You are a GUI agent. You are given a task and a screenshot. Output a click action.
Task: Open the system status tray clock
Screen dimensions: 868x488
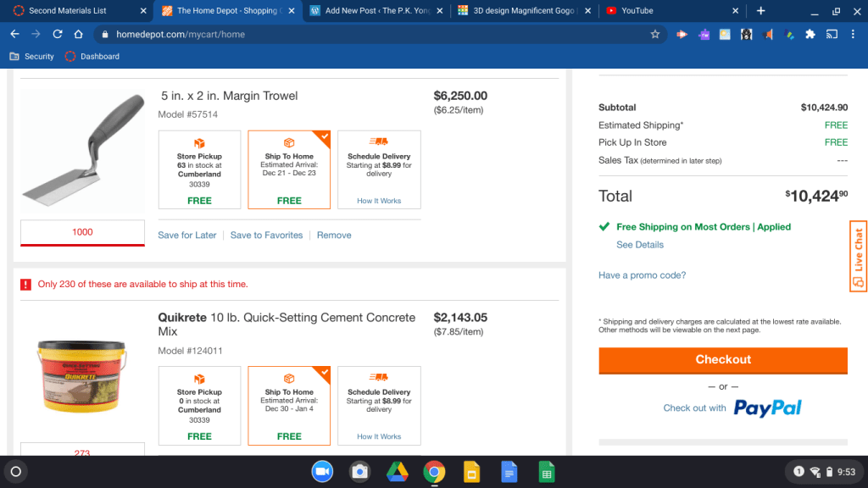click(845, 472)
